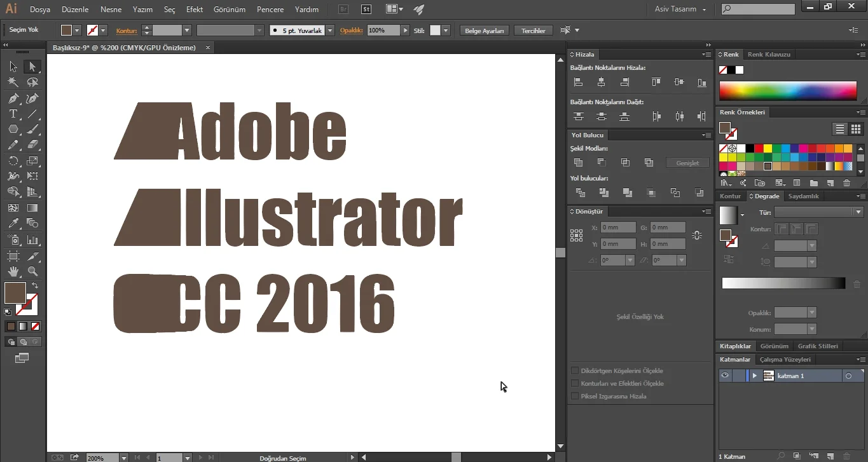This screenshot has width=868, height=462.
Task: Open the Nesne menu
Action: [111, 10]
